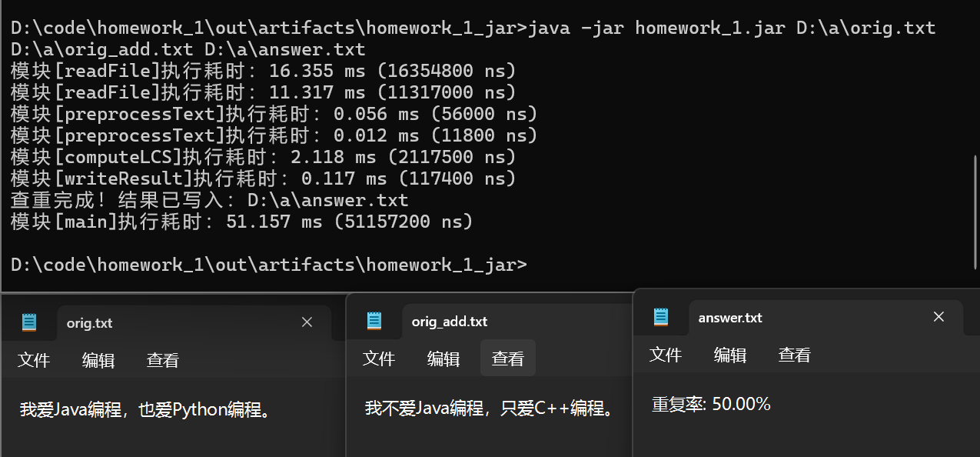The image size is (980, 457).
Task: Click the preprocessText 0.056 ms line
Action: pyautogui.click(x=274, y=115)
